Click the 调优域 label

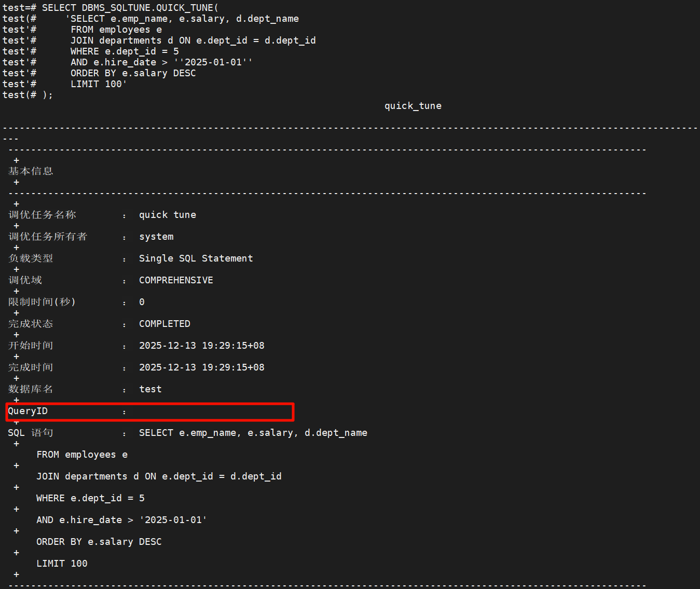[25, 280]
